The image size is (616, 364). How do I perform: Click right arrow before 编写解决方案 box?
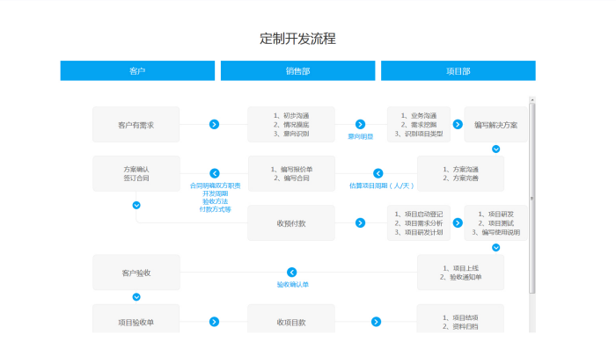point(458,125)
